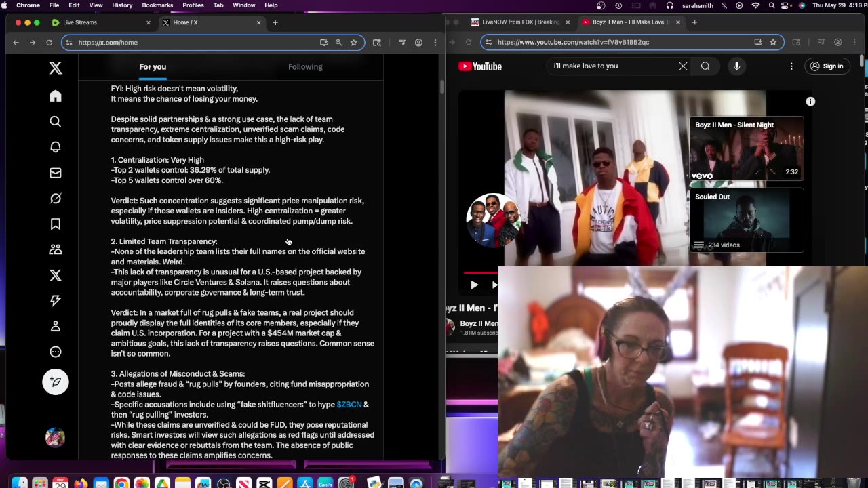The height and width of the screenshot is (488, 868).
Task: Open X Communities people icon
Action: point(56,249)
